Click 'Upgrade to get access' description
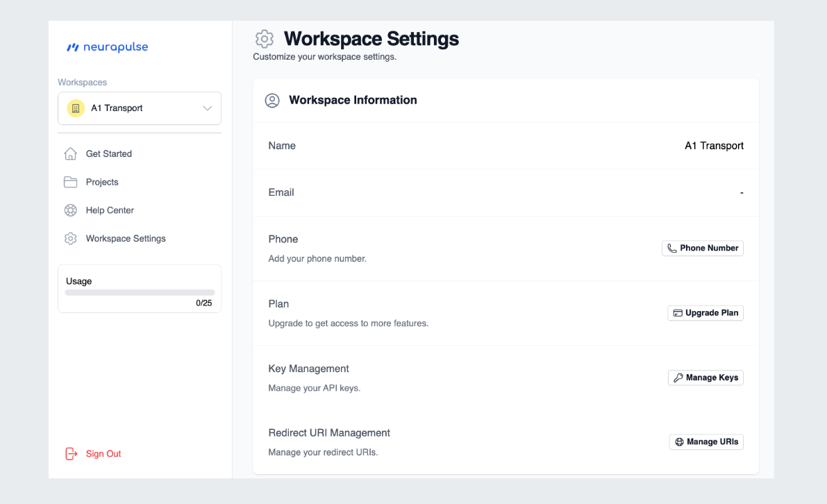 coord(349,324)
